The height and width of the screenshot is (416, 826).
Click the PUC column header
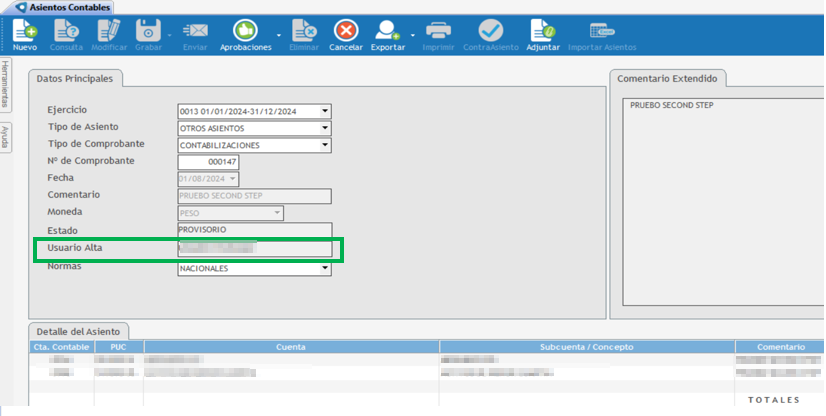[x=119, y=347]
